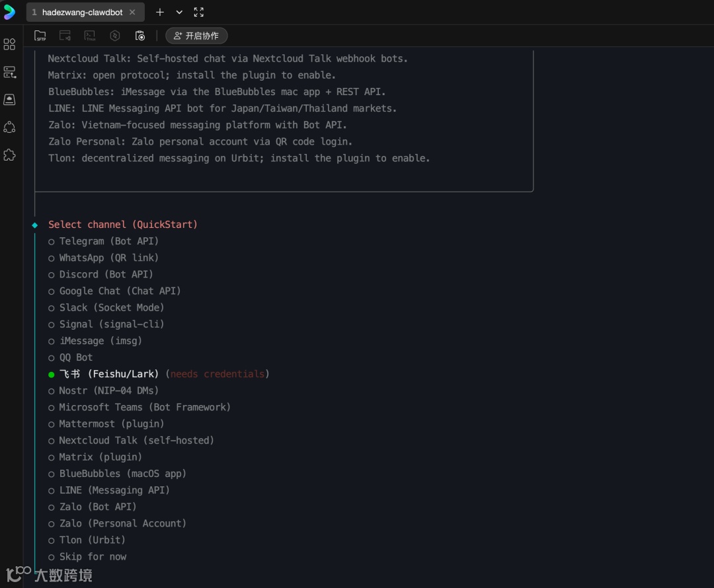
Task: Click the 'needs credentials' note text
Action: (x=218, y=374)
